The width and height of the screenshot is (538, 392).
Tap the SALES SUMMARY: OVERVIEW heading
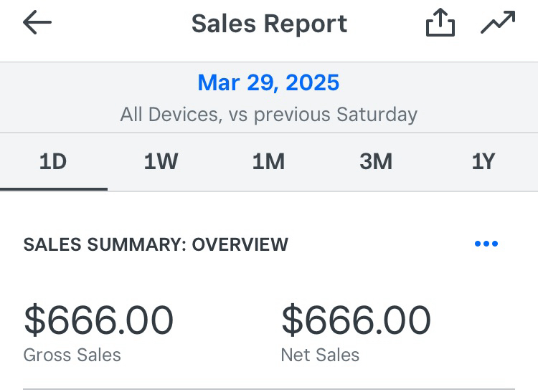coord(156,244)
